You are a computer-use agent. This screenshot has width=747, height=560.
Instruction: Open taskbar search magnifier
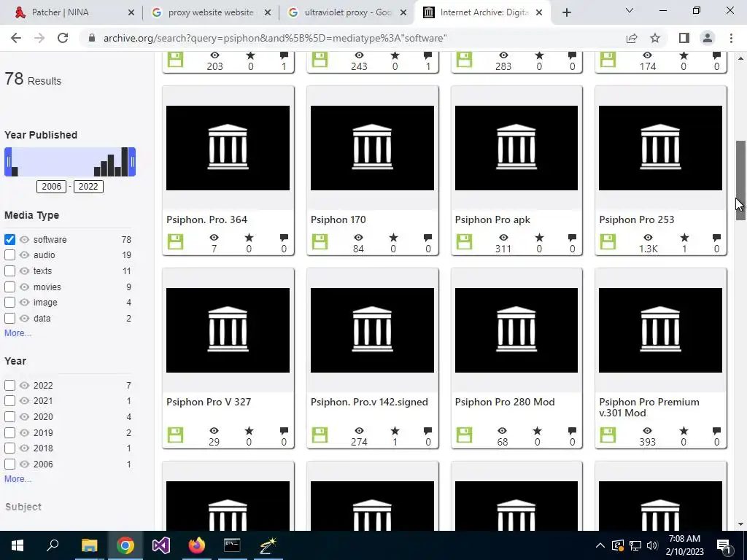click(x=53, y=545)
